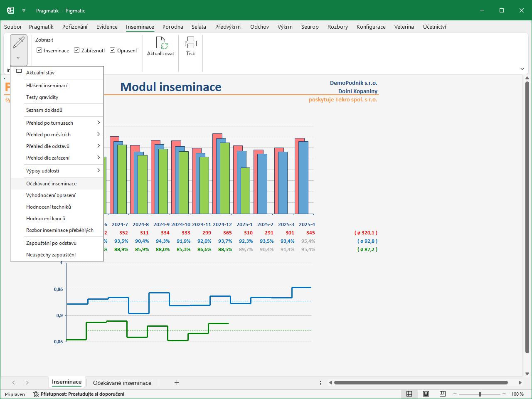Open the Veterina ribbon tab
The width and height of the screenshot is (532, 399).
pos(404,27)
